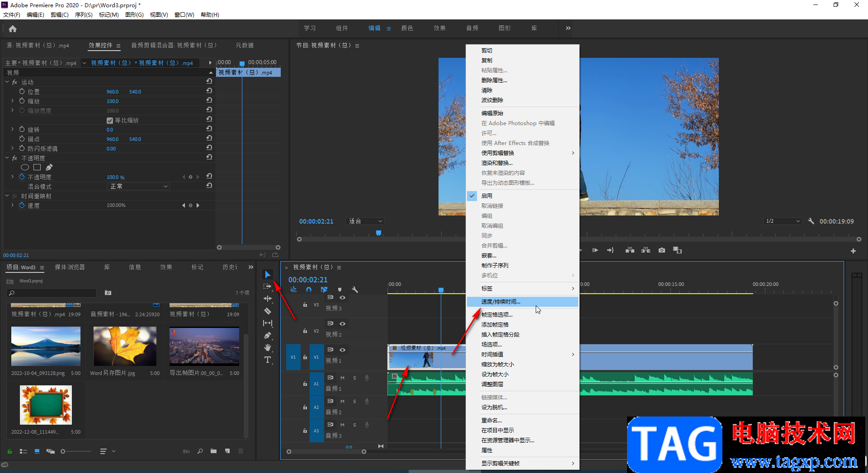The image size is (868, 473).
Task: Reset the blend mode parameter
Action: pos(209,186)
